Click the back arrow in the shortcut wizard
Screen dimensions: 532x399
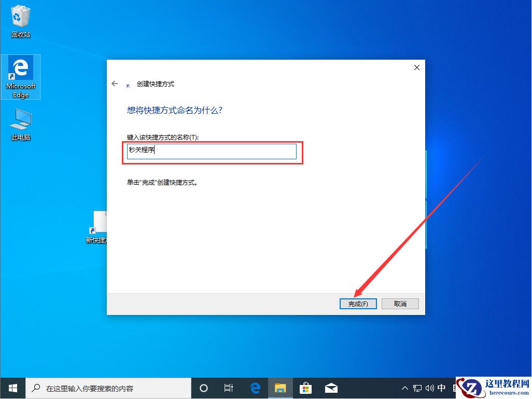pos(115,84)
